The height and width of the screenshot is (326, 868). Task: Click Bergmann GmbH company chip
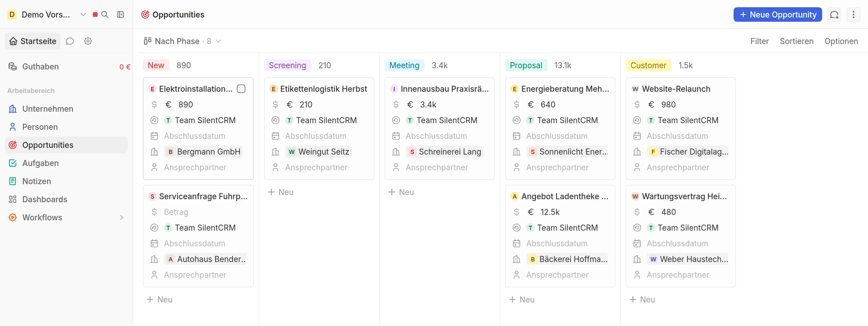point(203,152)
